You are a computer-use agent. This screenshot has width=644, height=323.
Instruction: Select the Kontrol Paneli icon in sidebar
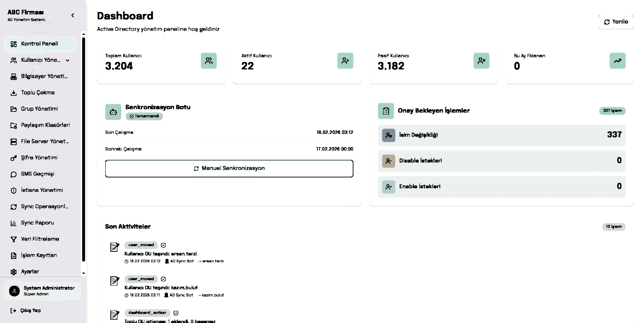click(14, 44)
